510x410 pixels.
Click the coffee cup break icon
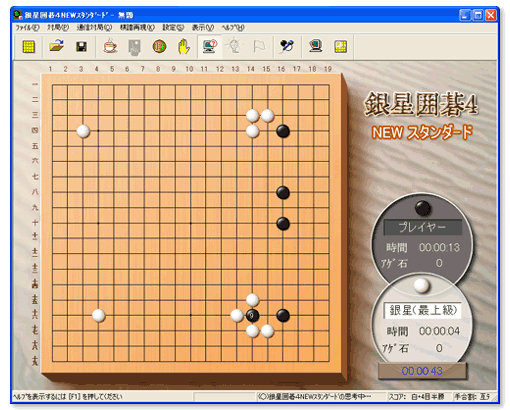click(x=110, y=46)
